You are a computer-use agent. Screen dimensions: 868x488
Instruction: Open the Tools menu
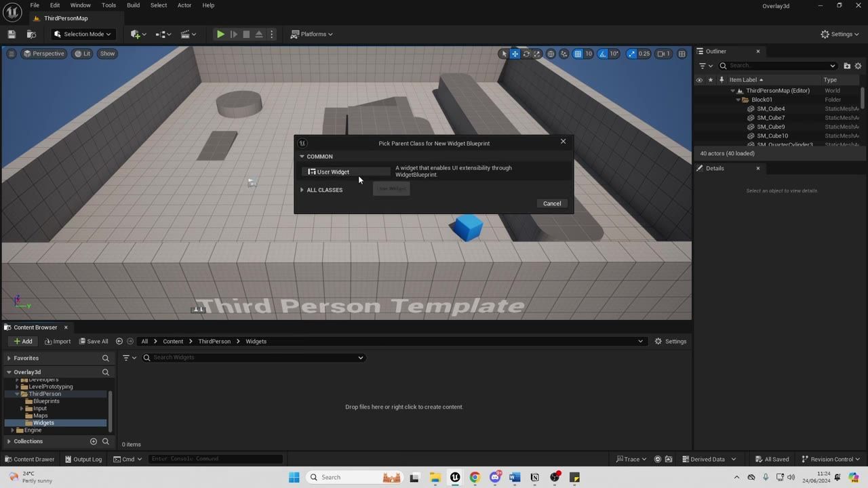point(108,5)
